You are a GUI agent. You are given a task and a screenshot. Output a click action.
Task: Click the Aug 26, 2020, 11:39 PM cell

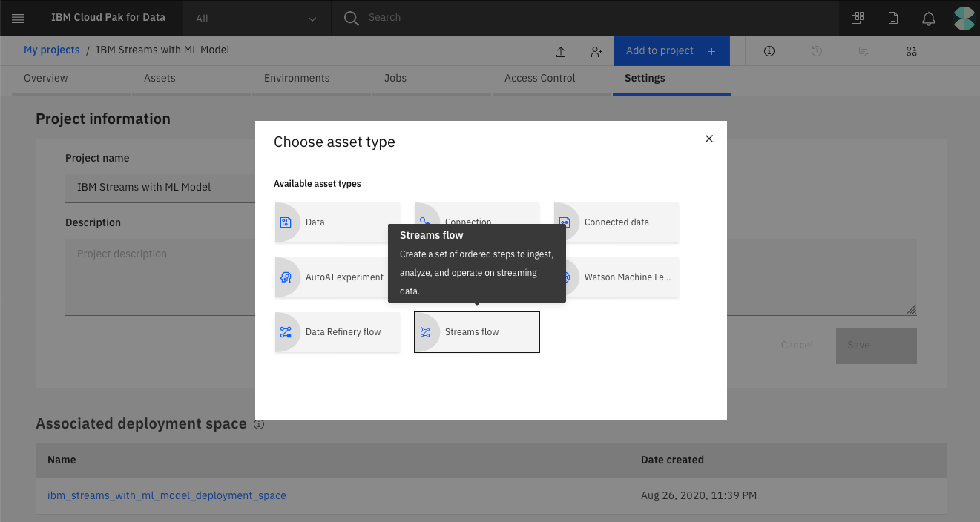(x=699, y=495)
